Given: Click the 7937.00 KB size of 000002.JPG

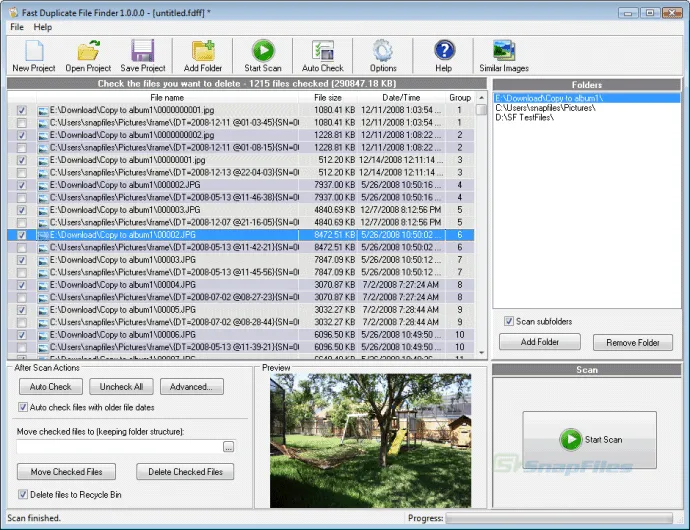Looking at the screenshot, I should pos(334,185).
